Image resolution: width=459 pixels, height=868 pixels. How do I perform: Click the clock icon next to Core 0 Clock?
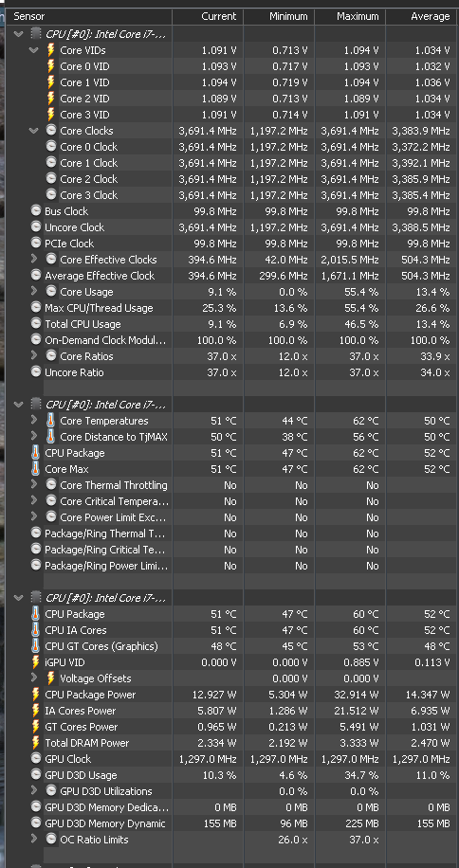[x=51, y=146]
